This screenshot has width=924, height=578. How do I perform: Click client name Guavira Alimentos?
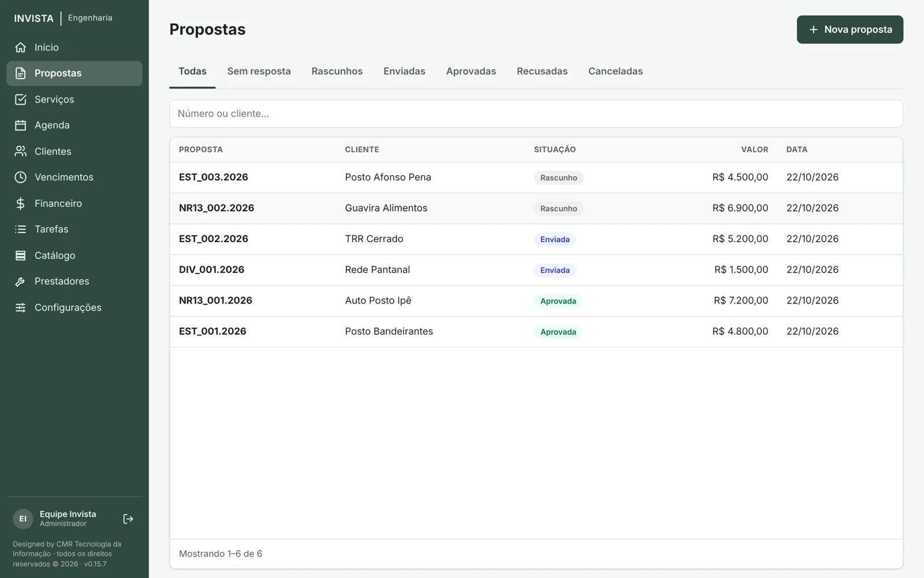pos(386,208)
